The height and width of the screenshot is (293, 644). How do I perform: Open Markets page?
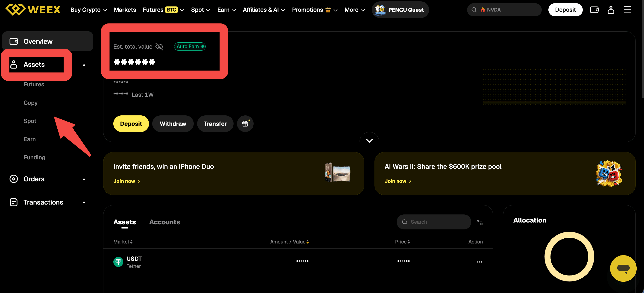point(125,10)
